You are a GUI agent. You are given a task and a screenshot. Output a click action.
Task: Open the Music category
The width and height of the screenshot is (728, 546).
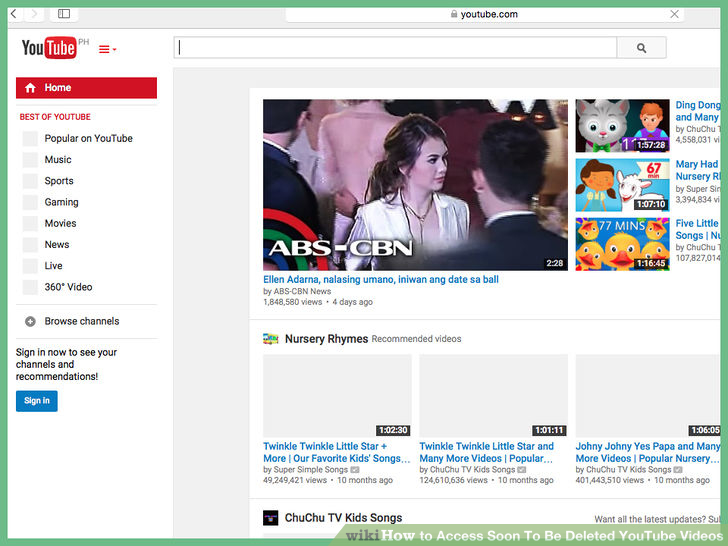coord(58,160)
